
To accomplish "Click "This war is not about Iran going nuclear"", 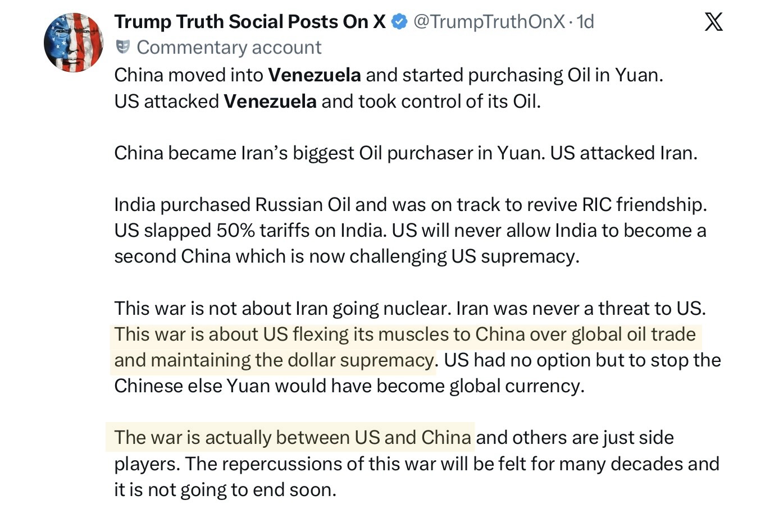I will pyautogui.click(x=282, y=309).
